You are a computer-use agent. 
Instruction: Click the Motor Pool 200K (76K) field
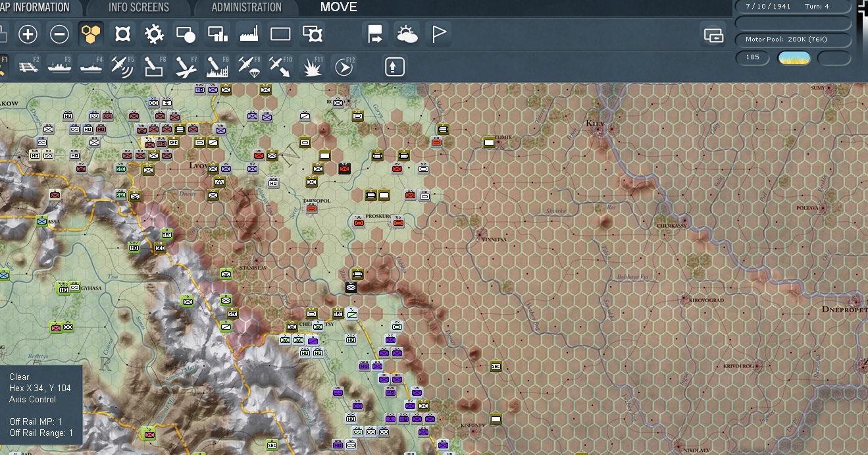[x=792, y=40]
